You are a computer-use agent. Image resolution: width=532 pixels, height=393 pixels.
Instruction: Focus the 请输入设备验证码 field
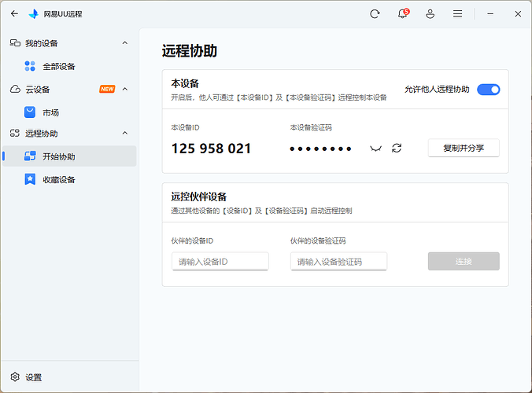pos(338,261)
